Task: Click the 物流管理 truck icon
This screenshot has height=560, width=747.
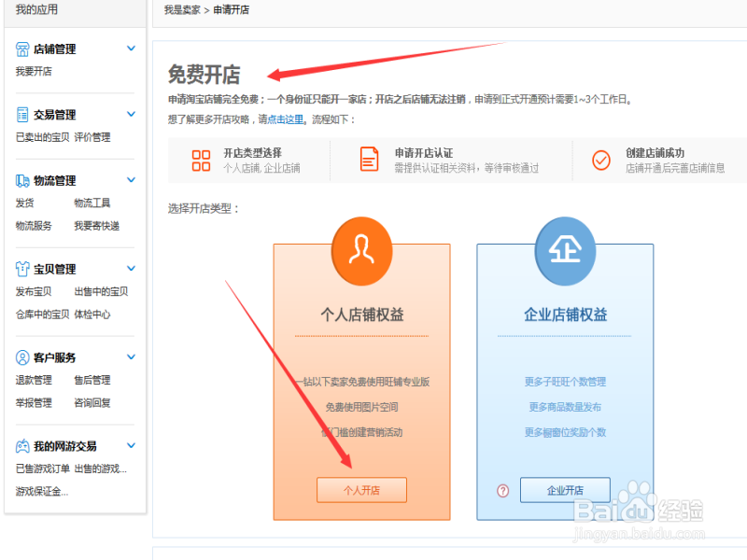Action: [x=22, y=180]
